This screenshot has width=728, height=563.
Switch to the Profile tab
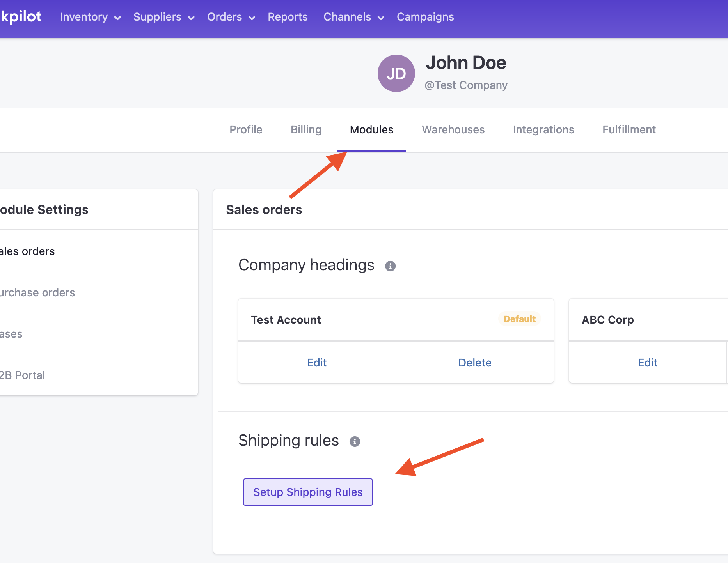[246, 129]
